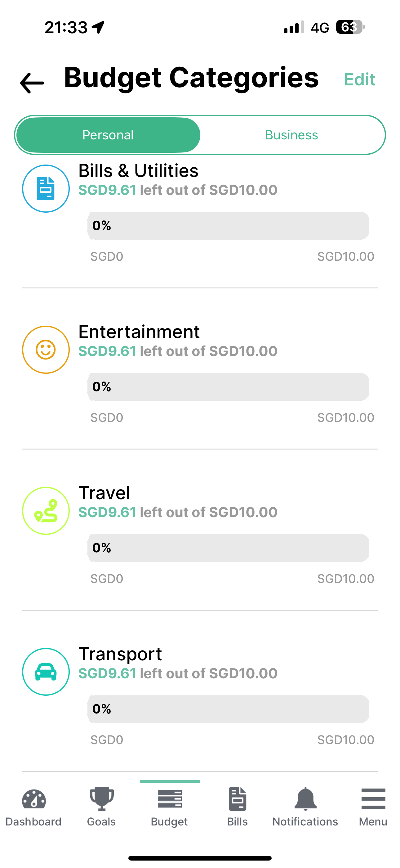Image resolution: width=400 pixels, height=868 pixels.
Task: Switch to the Personal budget toggle
Action: 108,135
